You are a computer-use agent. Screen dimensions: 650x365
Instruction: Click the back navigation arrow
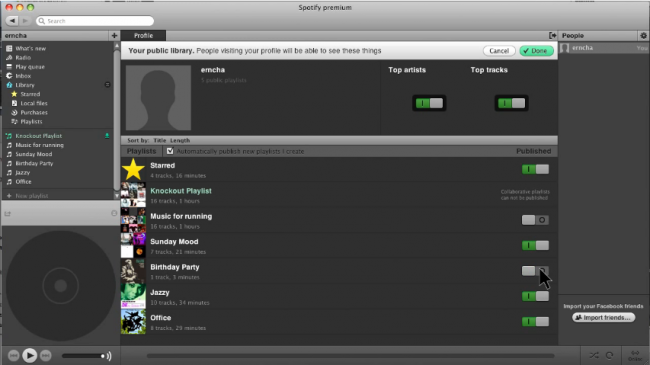click(12, 20)
